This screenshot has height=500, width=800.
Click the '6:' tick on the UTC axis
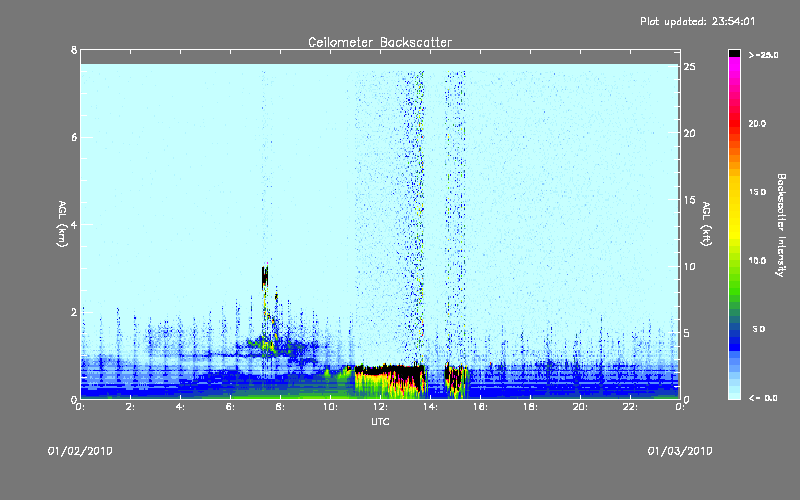tap(230, 407)
